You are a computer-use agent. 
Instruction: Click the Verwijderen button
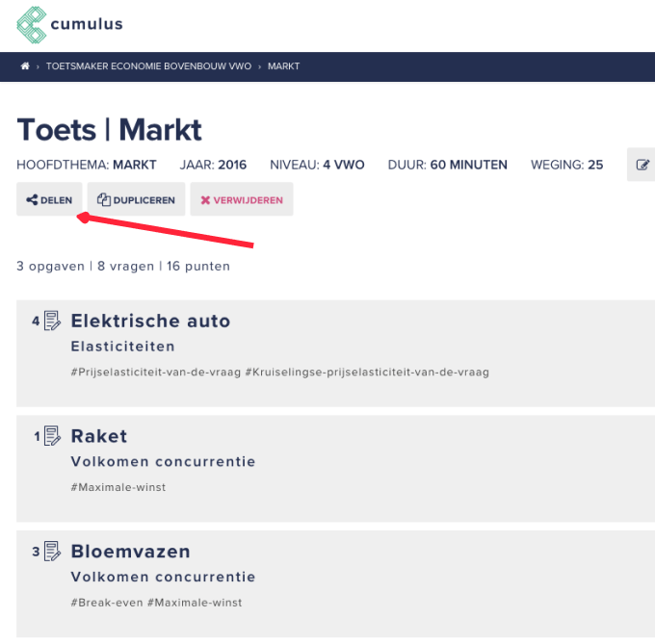[x=242, y=199]
